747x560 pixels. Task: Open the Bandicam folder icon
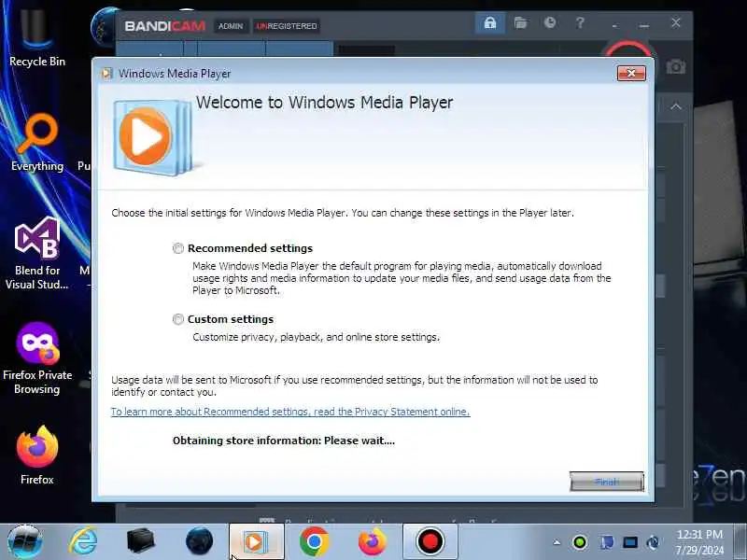520,22
